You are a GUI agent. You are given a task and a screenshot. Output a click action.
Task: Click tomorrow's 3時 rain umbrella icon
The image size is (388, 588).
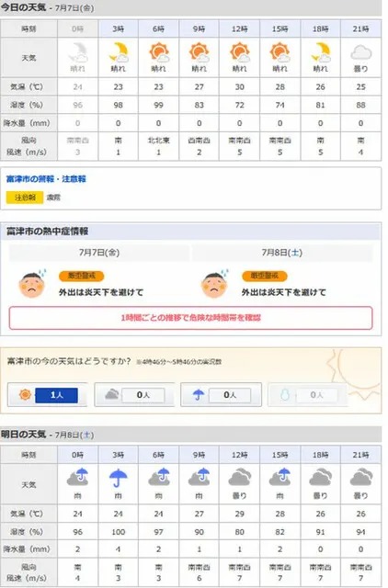[x=119, y=478]
